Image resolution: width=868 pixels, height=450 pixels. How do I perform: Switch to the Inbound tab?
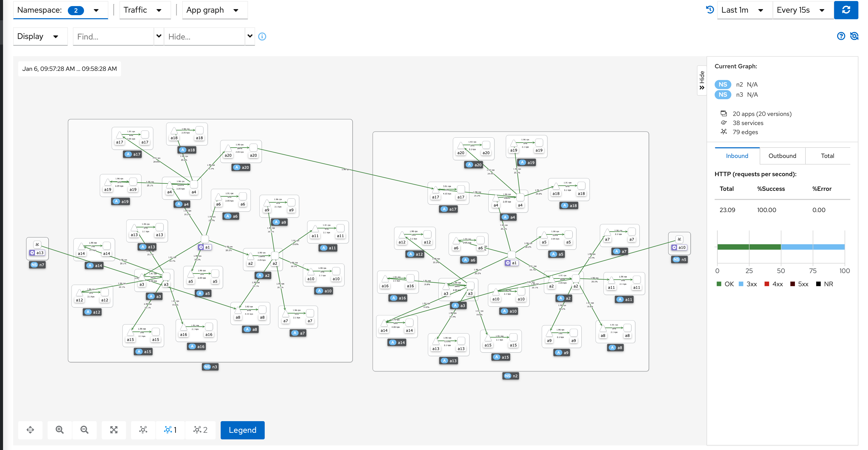[737, 156]
